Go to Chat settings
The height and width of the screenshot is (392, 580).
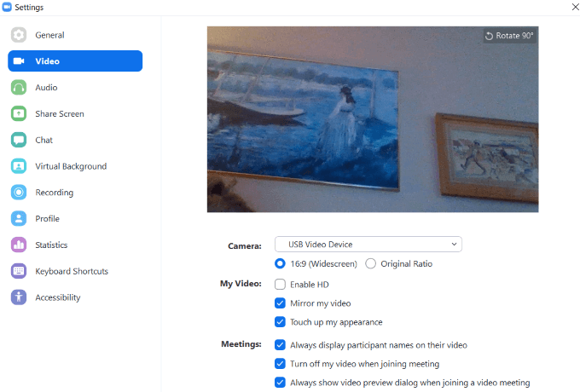point(44,140)
